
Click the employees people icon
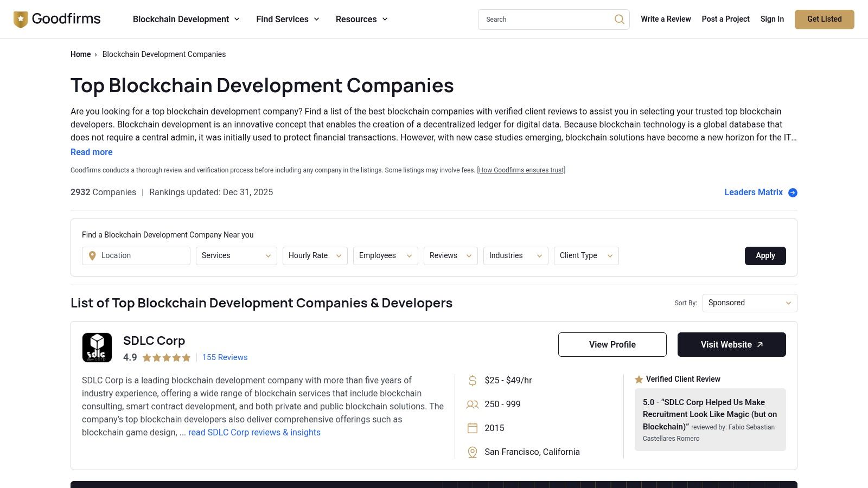pyautogui.click(x=473, y=404)
